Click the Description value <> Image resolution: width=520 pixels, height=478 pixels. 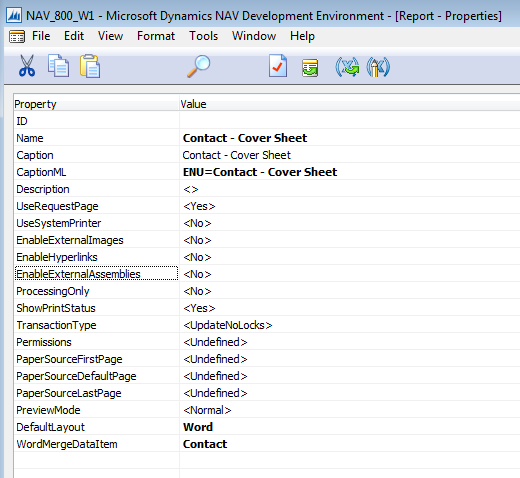[191, 189]
